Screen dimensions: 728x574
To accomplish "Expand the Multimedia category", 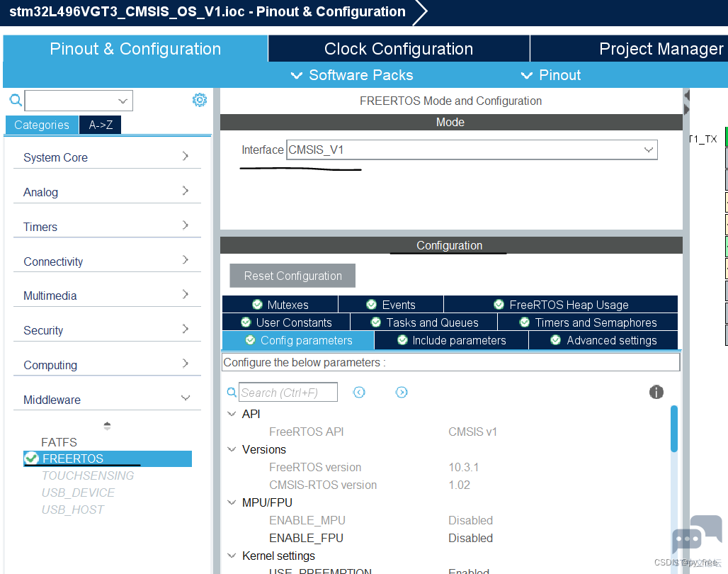I will (x=107, y=296).
